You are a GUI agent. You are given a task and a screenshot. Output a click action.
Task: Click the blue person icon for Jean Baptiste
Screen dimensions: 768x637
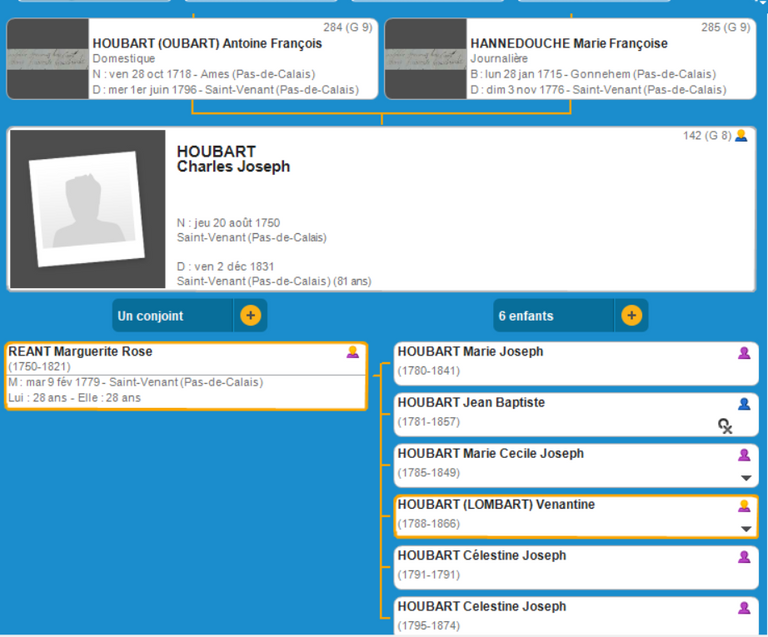click(743, 404)
